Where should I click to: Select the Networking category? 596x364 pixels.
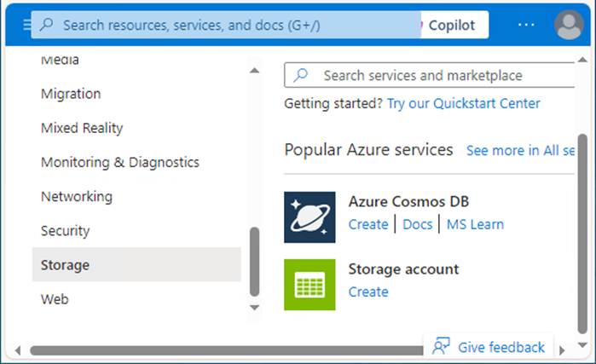[x=77, y=196]
